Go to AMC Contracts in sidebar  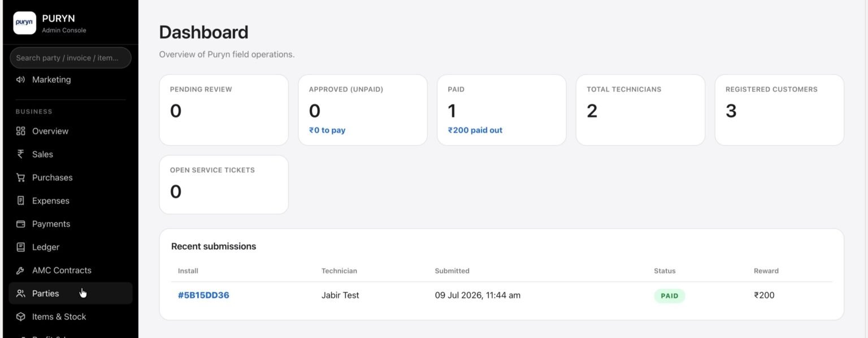point(71,270)
